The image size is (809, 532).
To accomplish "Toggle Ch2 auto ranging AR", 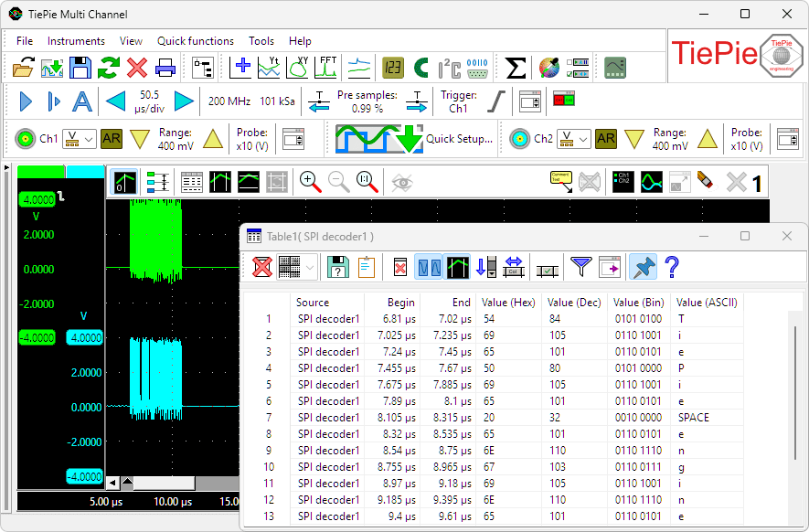I will click(606, 139).
